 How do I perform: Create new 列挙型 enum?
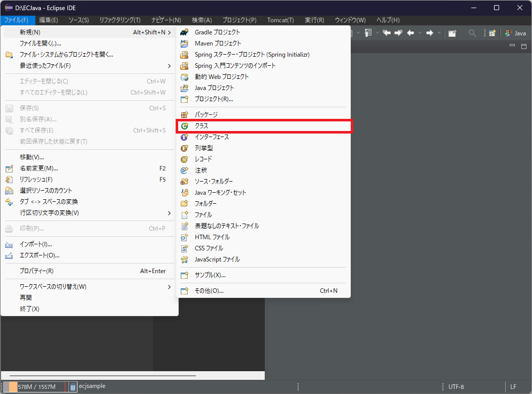click(x=263, y=148)
